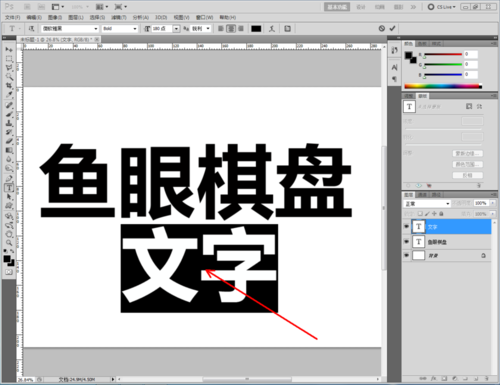Select the Path Selection tool

9,197
